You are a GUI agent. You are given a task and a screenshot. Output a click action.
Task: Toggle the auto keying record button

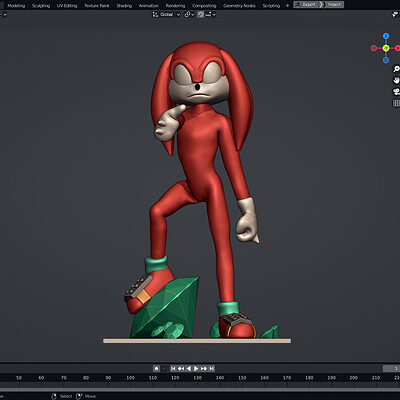[156, 368]
